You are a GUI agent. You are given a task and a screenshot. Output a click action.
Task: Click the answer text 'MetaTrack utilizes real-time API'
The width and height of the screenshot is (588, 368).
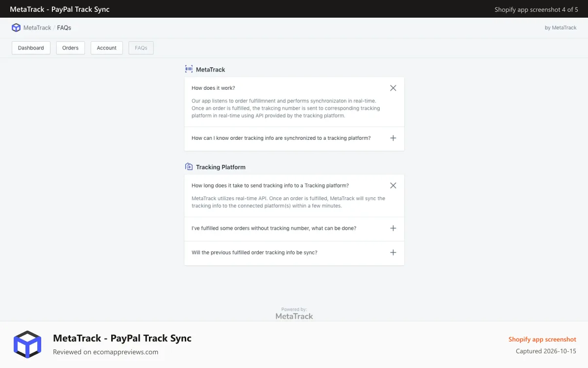pyautogui.click(x=288, y=202)
